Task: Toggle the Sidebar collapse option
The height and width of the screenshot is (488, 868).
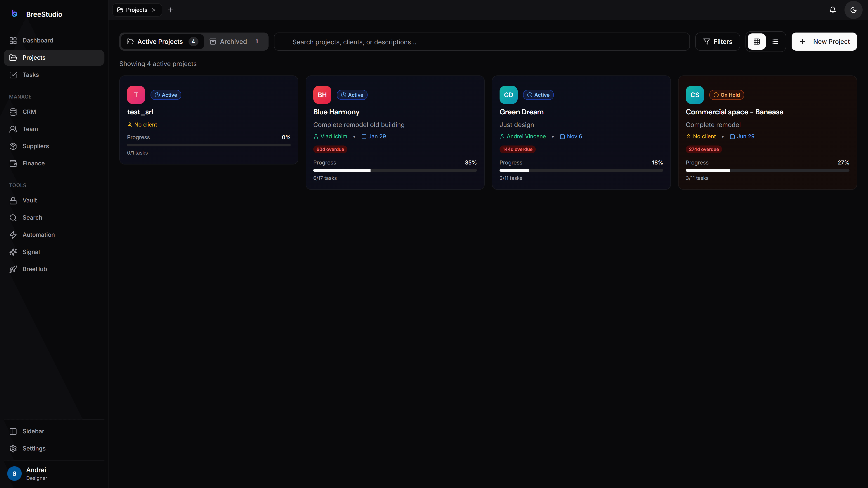Action: click(54, 432)
